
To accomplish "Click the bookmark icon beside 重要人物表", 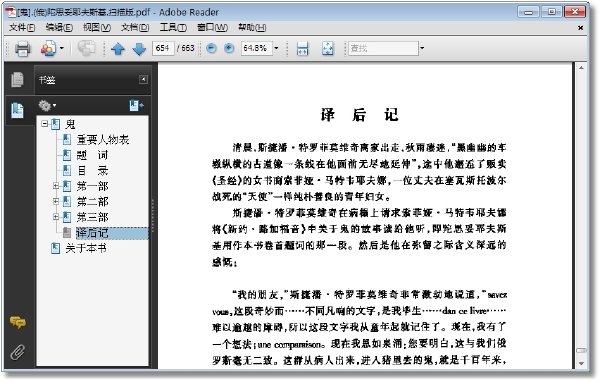I will [67, 139].
